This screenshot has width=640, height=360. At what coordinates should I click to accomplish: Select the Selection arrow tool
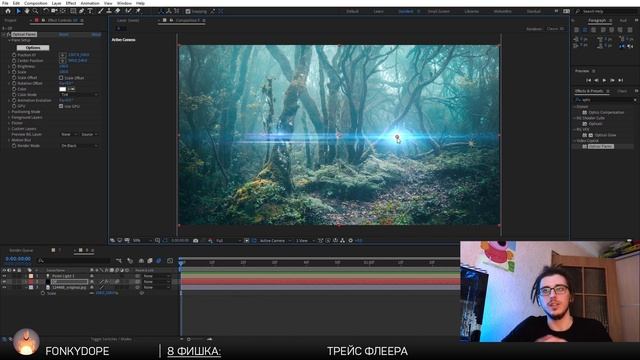[x=18, y=11]
